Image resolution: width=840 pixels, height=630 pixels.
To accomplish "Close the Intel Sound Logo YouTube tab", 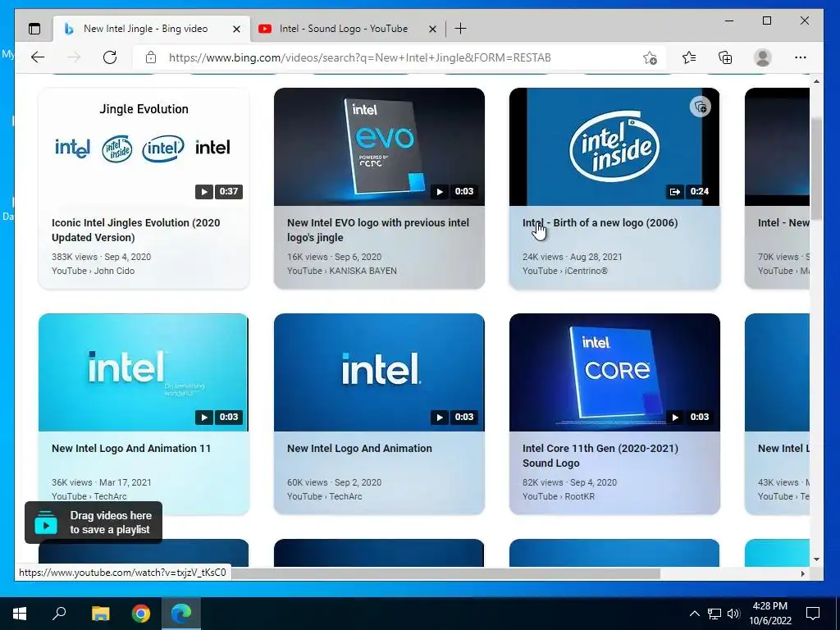I will 432,29.
